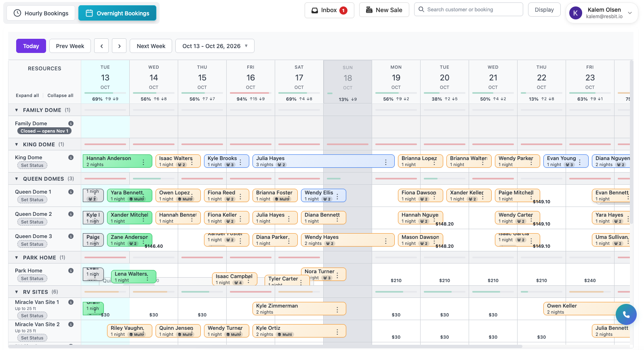Set Status for King Dome

(x=32, y=166)
